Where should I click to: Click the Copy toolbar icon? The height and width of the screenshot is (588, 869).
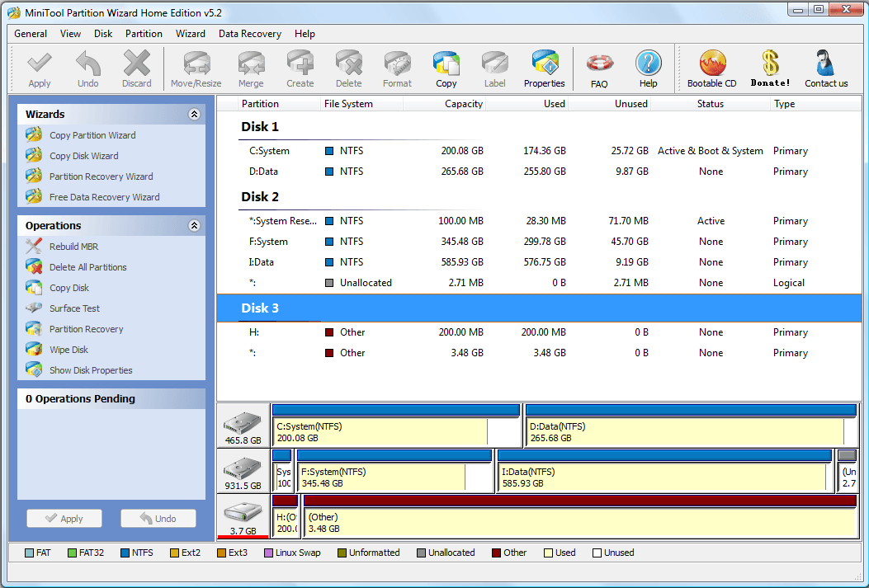coord(446,64)
